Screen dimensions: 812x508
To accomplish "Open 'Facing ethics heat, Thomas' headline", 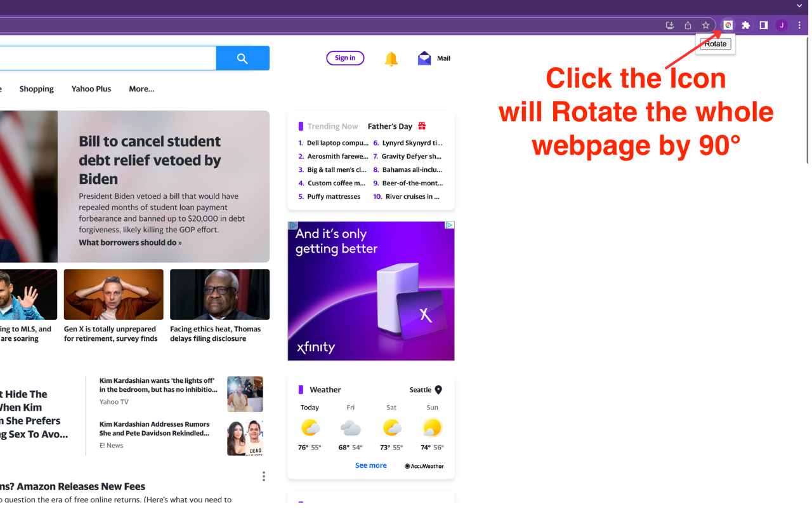I will [215, 334].
